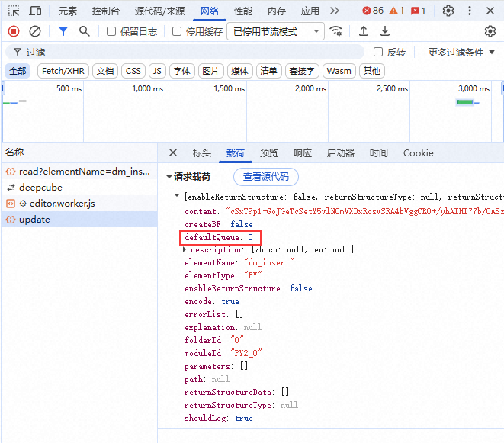Filter by 媒体 type
Viewport: 504px width, 443px height.
[x=239, y=71]
